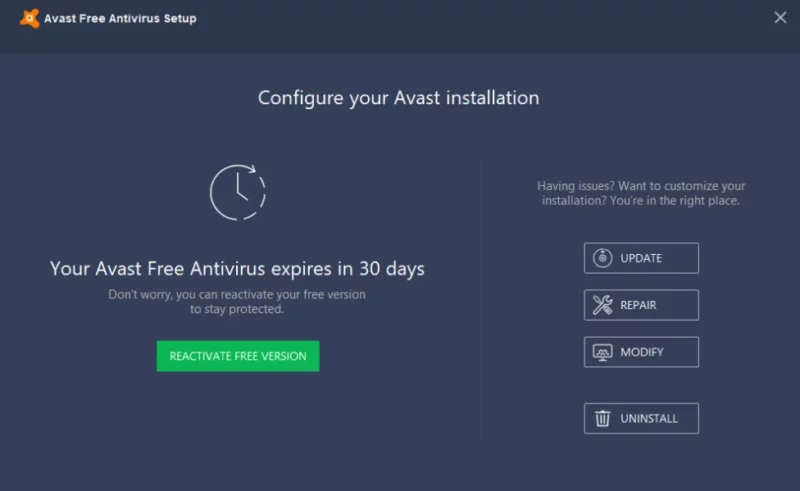
Task: Click the clock expiry icon
Action: (238, 192)
